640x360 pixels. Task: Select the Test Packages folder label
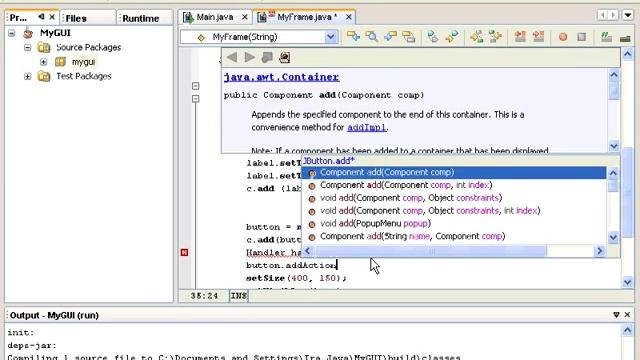point(84,76)
